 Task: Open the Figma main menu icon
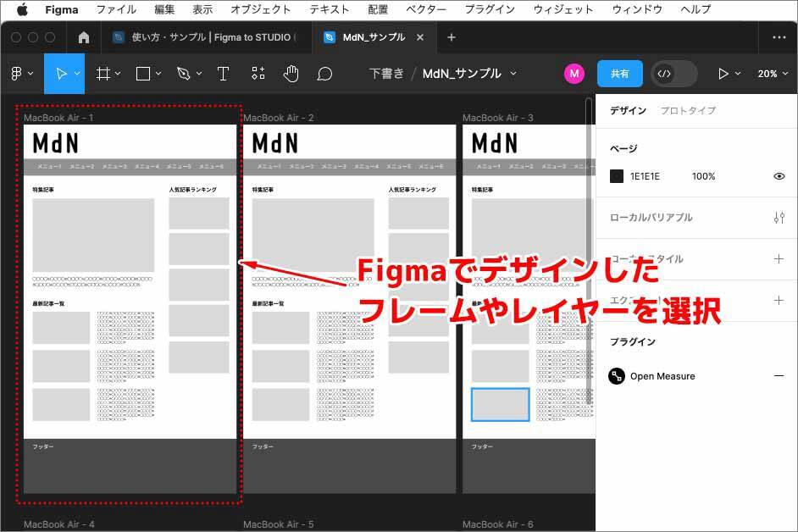tap(17, 74)
